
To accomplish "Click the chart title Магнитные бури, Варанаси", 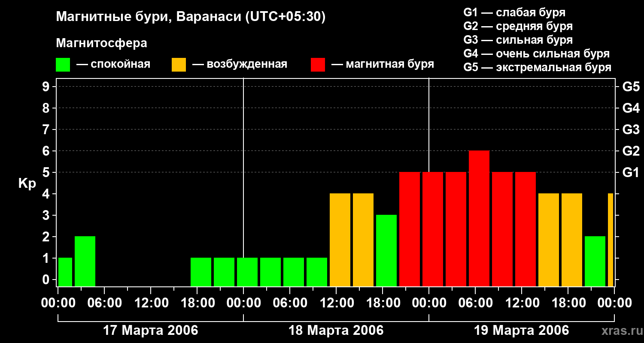I will click(191, 17).
